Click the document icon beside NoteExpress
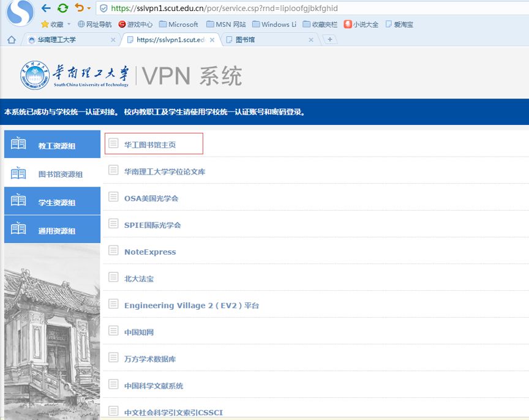Image resolution: width=529 pixels, height=420 pixels. click(x=113, y=250)
